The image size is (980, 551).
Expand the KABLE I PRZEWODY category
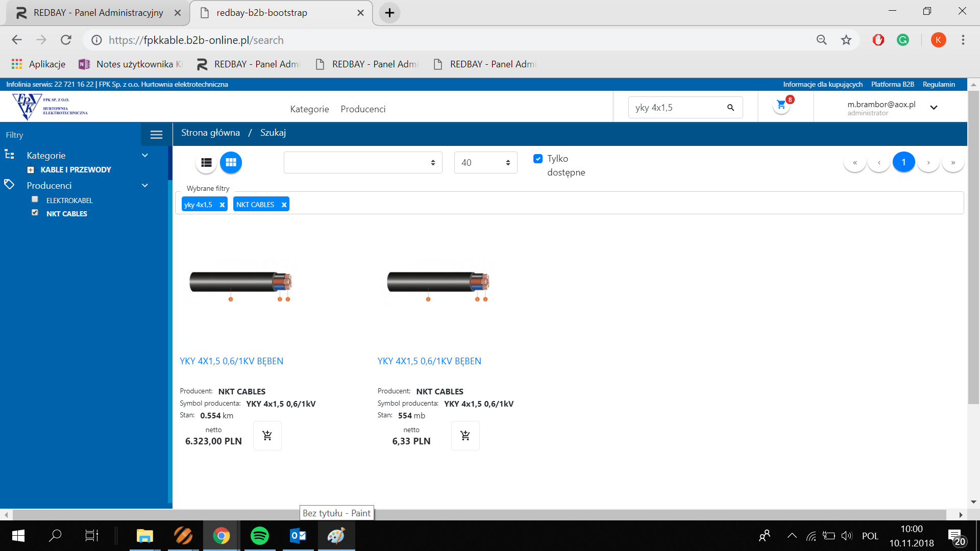pyautogui.click(x=31, y=170)
